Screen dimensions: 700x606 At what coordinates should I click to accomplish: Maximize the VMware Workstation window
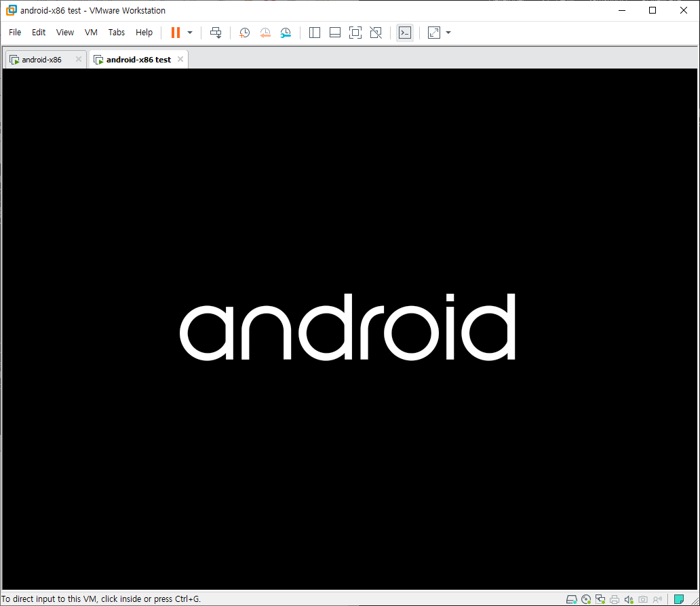click(x=653, y=10)
